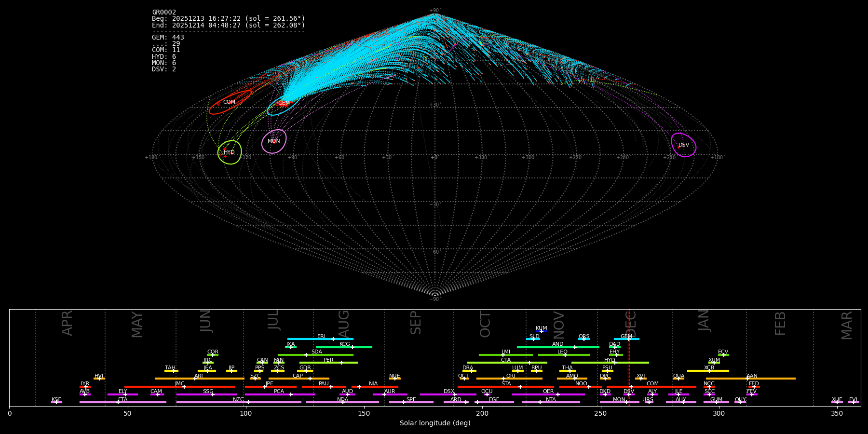Image resolution: width=868 pixels, height=434 pixels.
Task: Select the JMC shower label in the timeline
Action: pyautogui.click(x=179, y=383)
